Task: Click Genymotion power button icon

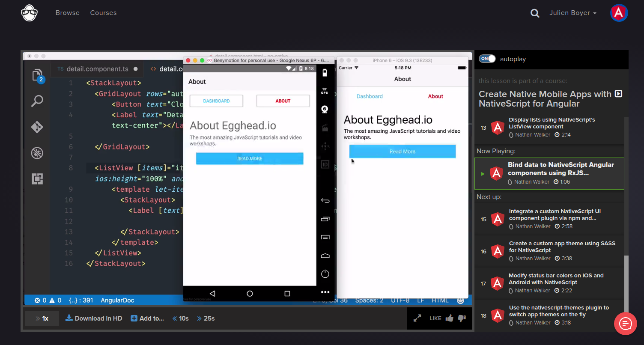Action: pyautogui.click(x=325, y=274)
